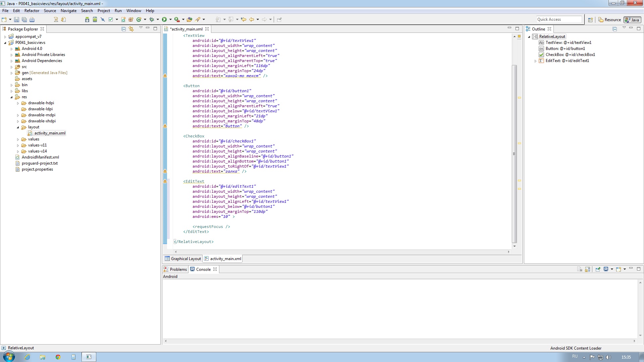644x362 pixels.
Task: Select CheckBox item in Outline
Action: [567, 55]
